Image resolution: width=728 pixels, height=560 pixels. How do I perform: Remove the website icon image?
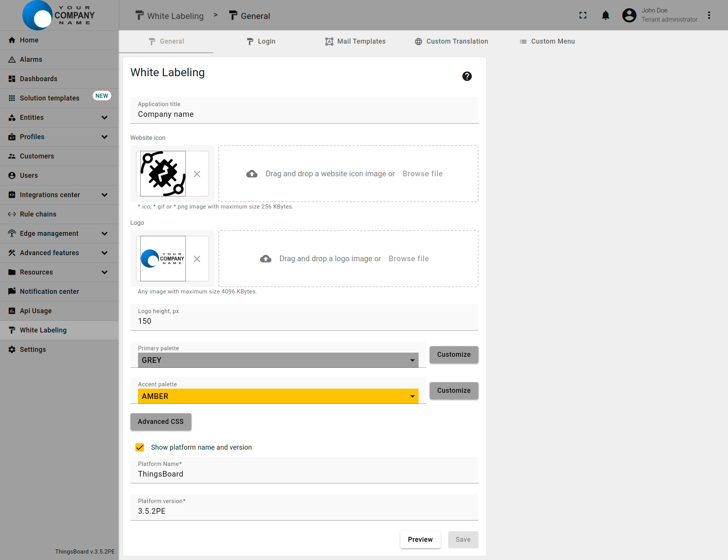click(x=197, y=174)
